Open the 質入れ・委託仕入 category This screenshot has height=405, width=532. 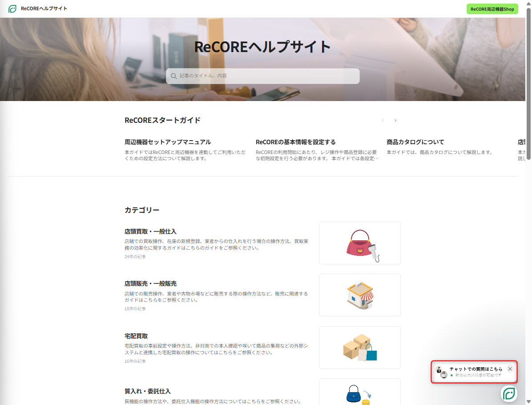coord(148,391)
